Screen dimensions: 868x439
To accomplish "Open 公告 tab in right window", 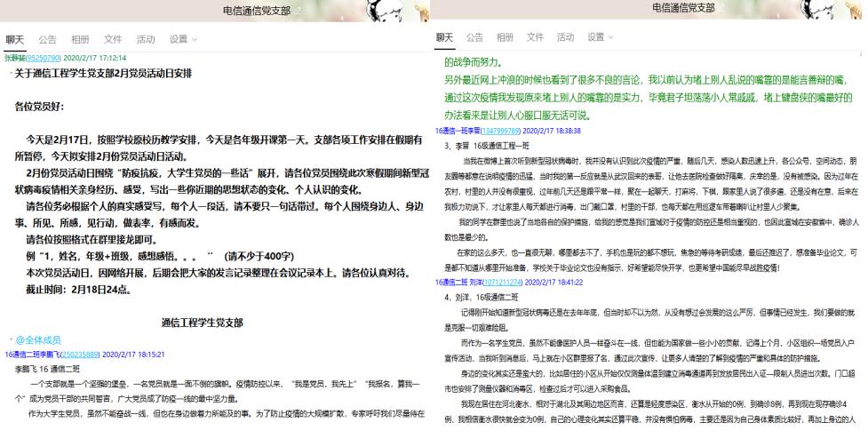I will (475, 37).
